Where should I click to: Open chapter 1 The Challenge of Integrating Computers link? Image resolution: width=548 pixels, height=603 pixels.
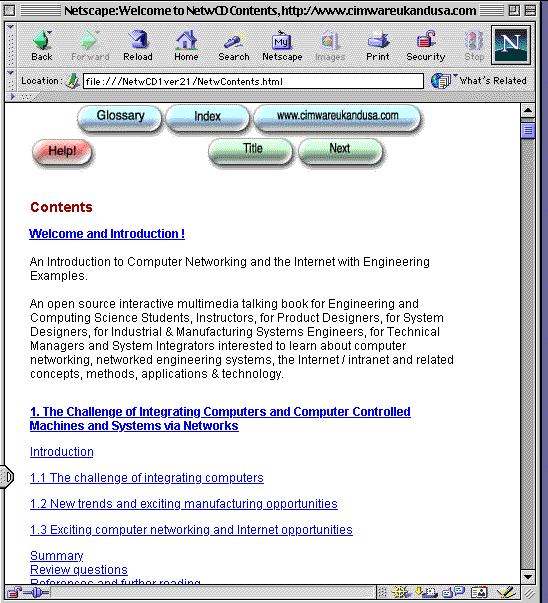pyautogui.click(x=220, y=419)
